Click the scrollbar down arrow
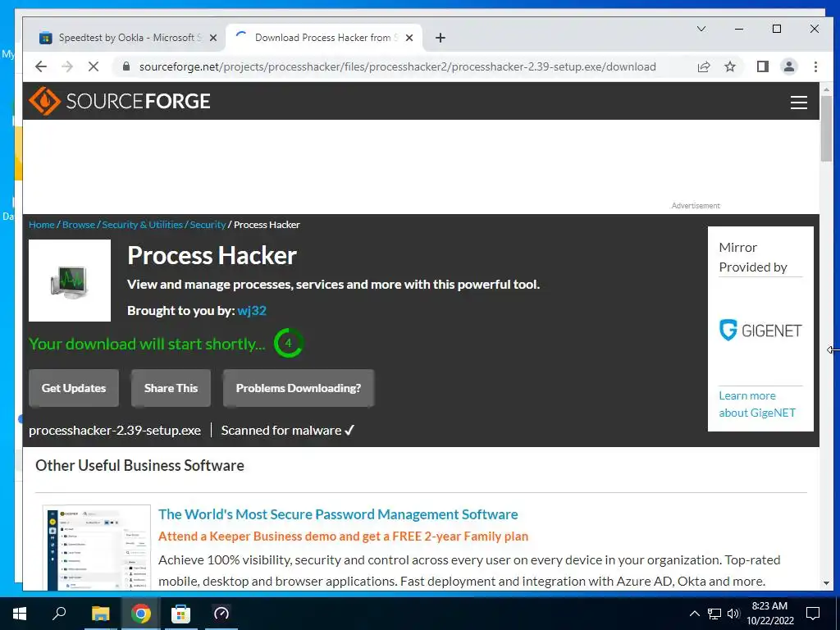This screenshot has height=630, width=840. point(826,583)
